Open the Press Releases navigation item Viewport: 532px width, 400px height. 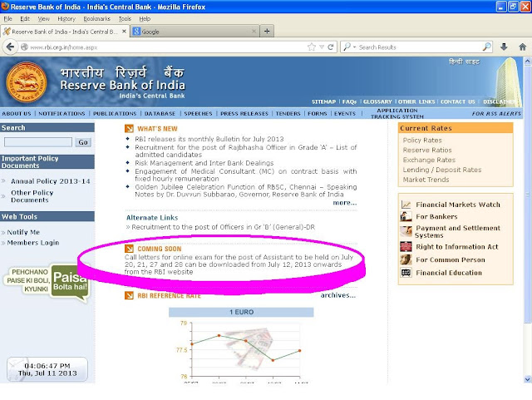pos(244,113)
